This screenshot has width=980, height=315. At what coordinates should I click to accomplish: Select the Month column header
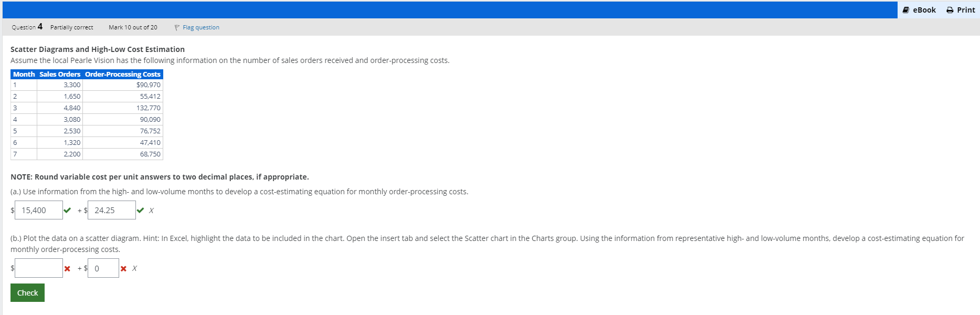pos(24,74)
